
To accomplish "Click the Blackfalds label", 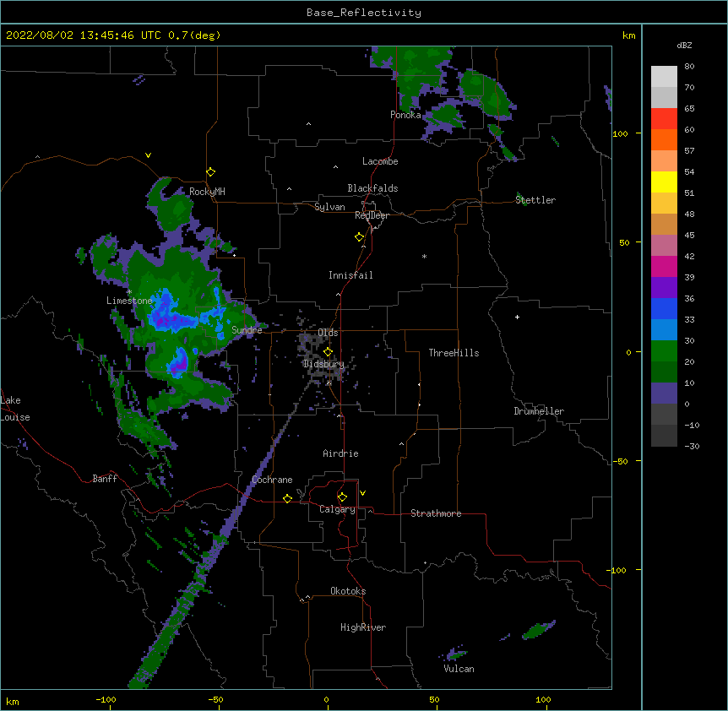I will click(x=372, y=188).
